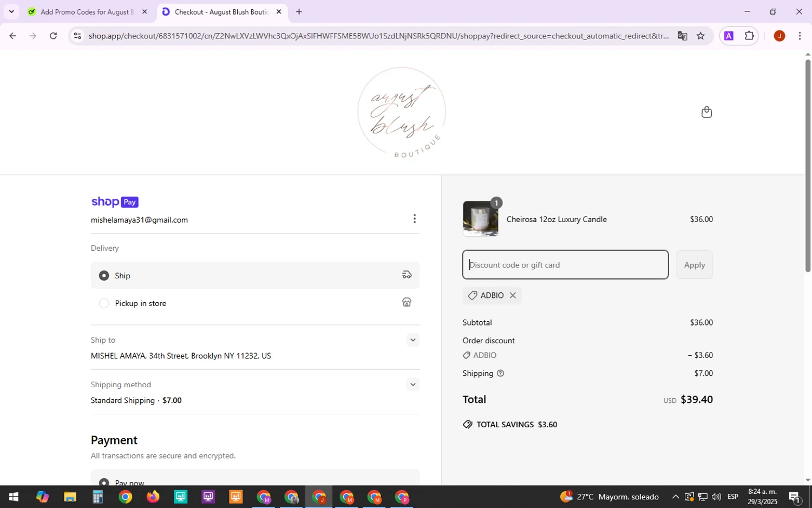Image resolution: width=812 pixels, height=508 pixels.
Task: Select the Pay now radio option
Action: click(104, 481)
